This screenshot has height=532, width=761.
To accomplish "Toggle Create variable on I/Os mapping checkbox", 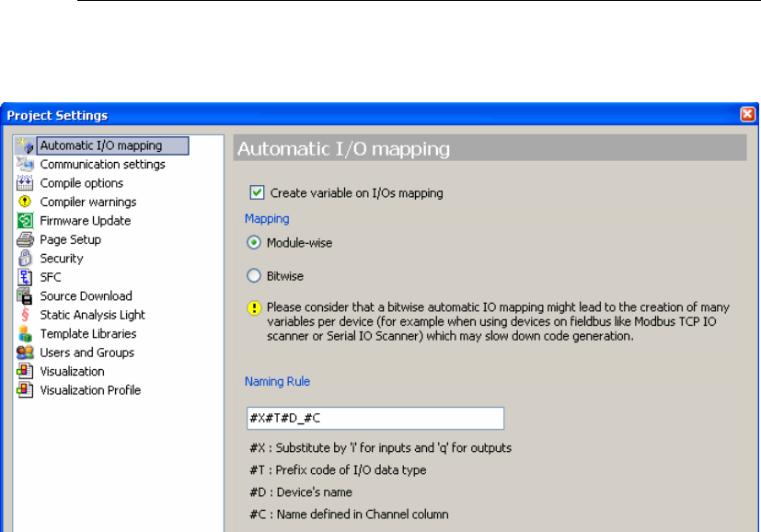I will (258, 192).
